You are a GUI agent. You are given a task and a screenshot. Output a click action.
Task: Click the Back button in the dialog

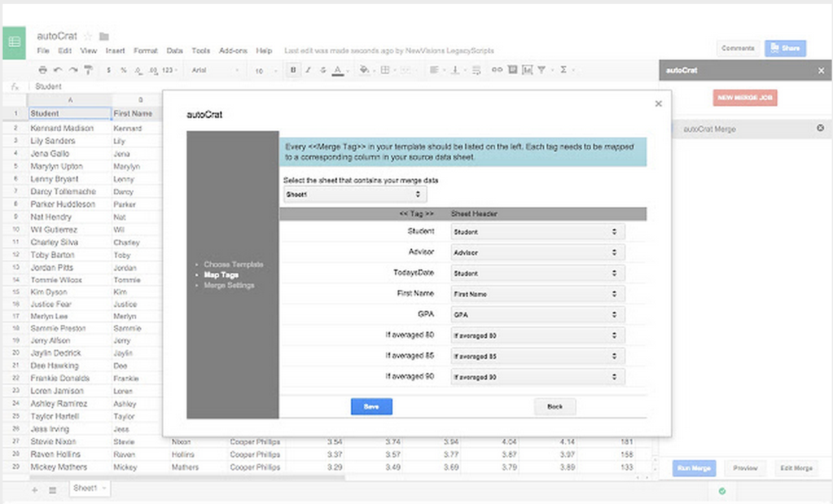pos(555,406)
